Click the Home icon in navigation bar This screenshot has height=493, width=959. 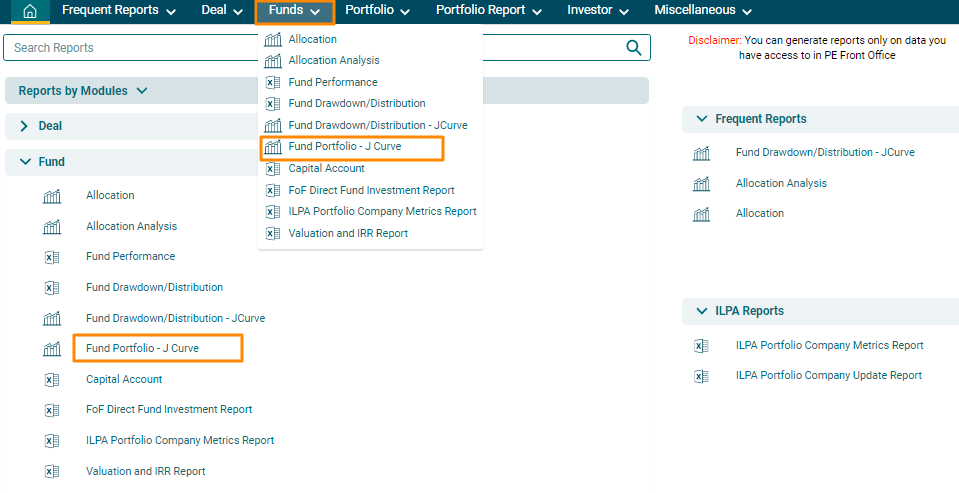(30, 11)
